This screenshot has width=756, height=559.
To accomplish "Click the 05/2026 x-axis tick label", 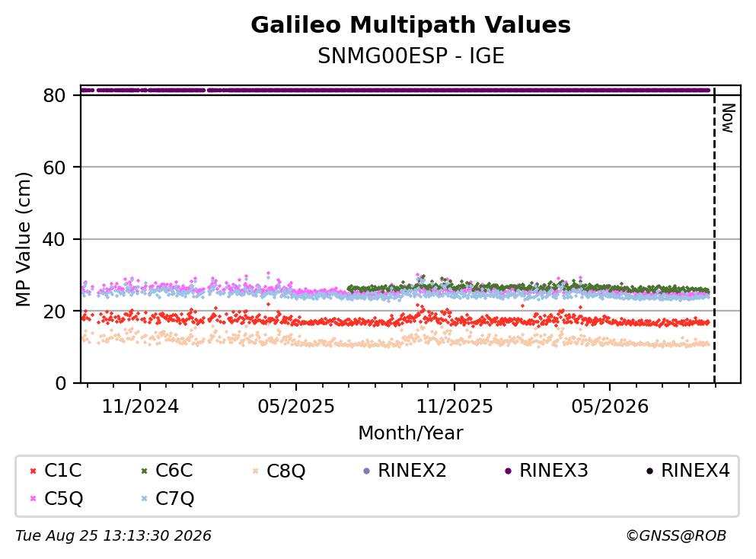I will click(610, 407).
